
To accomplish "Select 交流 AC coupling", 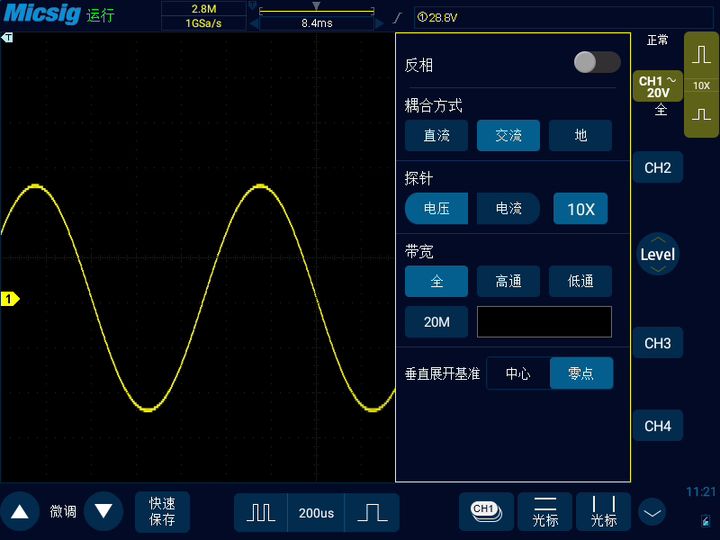I will tap(508, 135).
